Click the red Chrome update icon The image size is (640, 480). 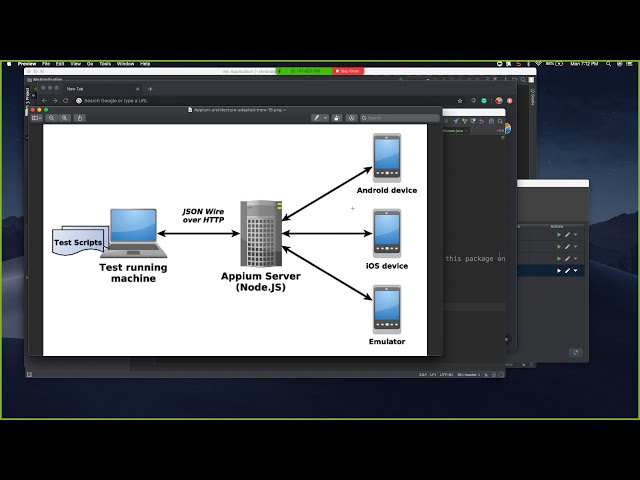[509, 100]
